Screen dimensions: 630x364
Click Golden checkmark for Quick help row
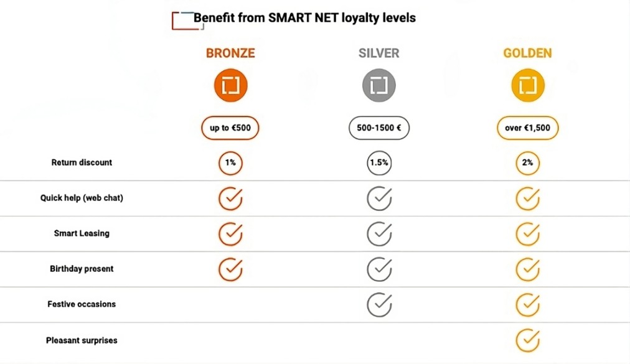tap(527, 198)
